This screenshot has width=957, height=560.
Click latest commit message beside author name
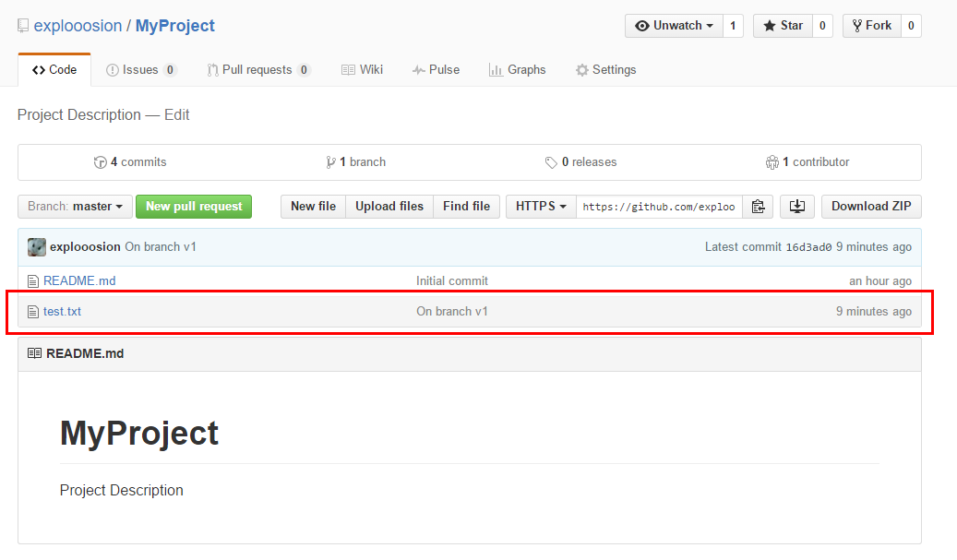pos(161,247)
